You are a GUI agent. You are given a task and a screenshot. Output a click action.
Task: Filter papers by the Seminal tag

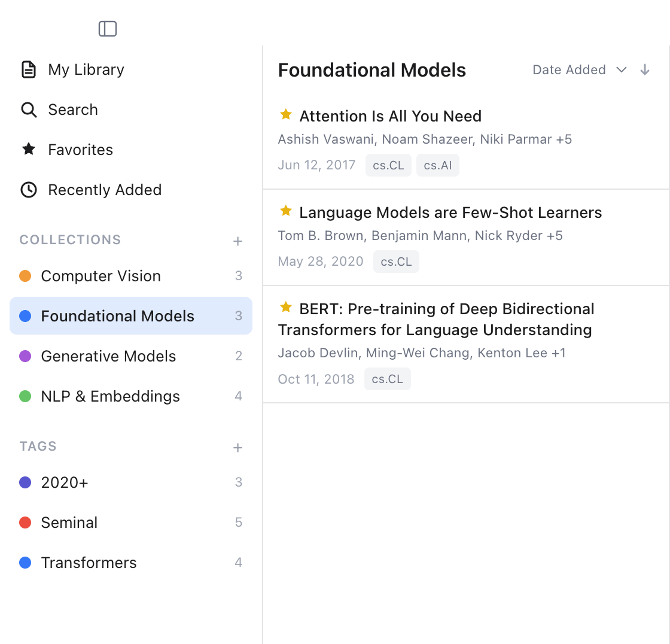pyautogui.click(x=69, y=523)
